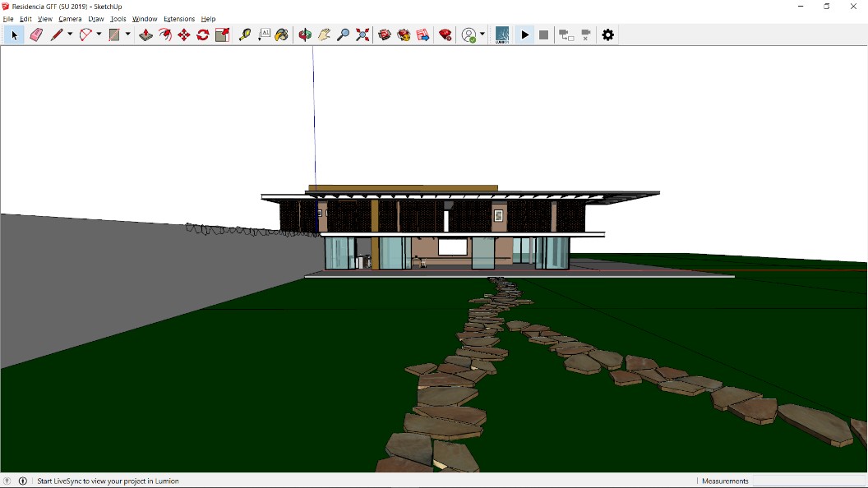Click the Zoom Extents tool
Image resolution: width=868 pixels, height=488 pixels.
pyautogui.click(x=362, y=35)
